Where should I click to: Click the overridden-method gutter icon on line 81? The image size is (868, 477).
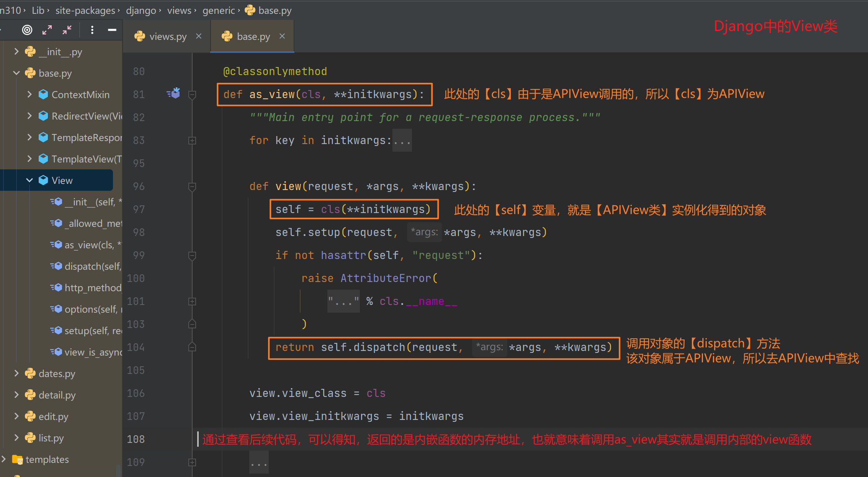173,93
